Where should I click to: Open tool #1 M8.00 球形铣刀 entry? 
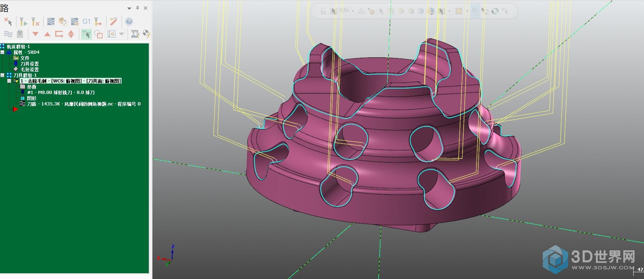pyautogui.click(x=61, y=93)
